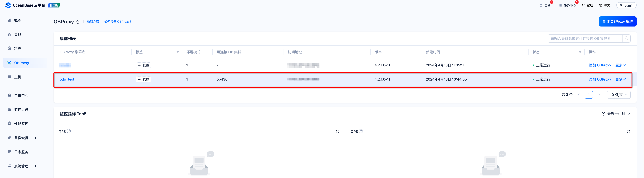This screenshot has width=644, height=178.
Task: Click the refresh icon beside OBProxy title
Action: click(78, 22)
